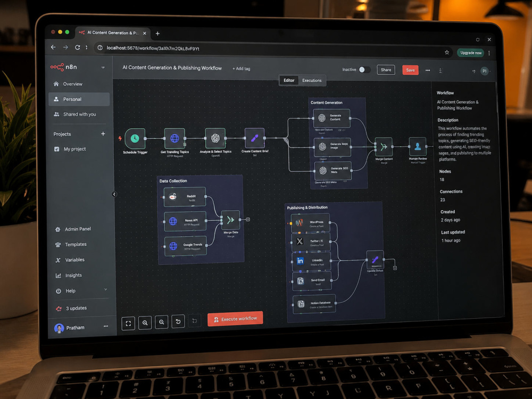Select the LinkedIn node
532x399 pixels.
coord(311,261)
